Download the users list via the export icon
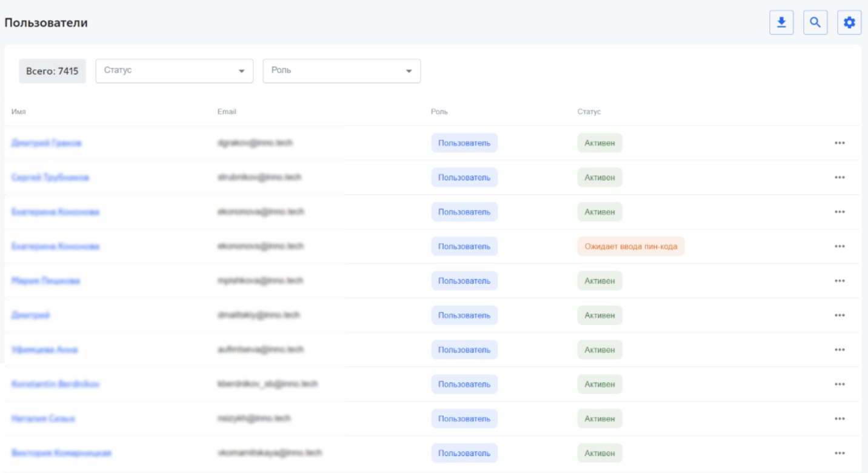Viewport: 868px width, 473px height. click(x=781, y=23)
